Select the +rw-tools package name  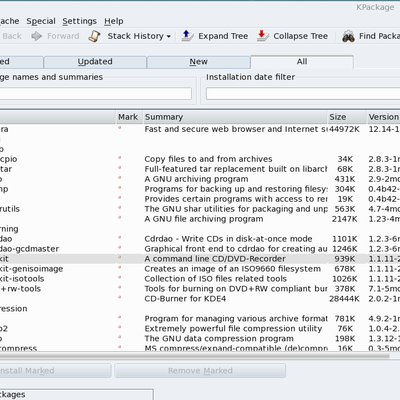pos(20,289)
